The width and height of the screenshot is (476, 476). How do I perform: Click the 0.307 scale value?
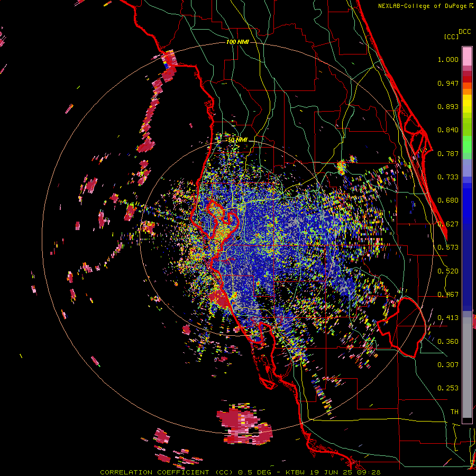[x=448, y=365]
